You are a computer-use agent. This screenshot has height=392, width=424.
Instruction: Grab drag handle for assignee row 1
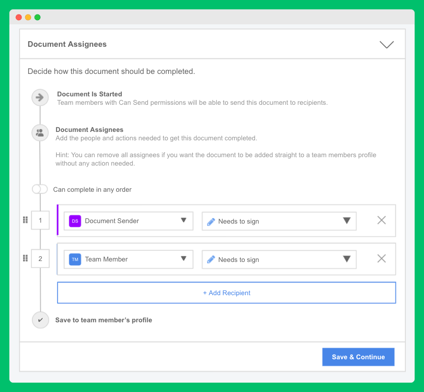(25, 220)
